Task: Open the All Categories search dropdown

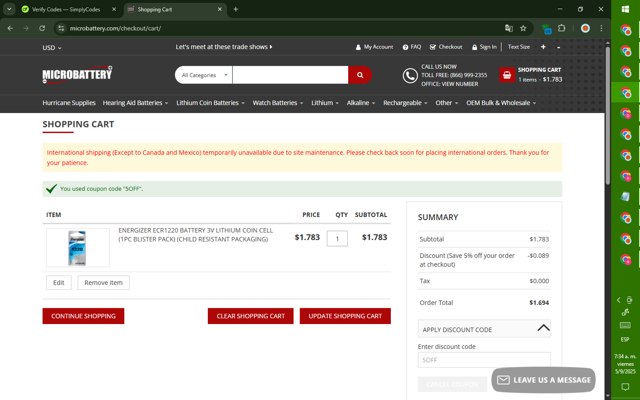Action: tap(204, 75)
